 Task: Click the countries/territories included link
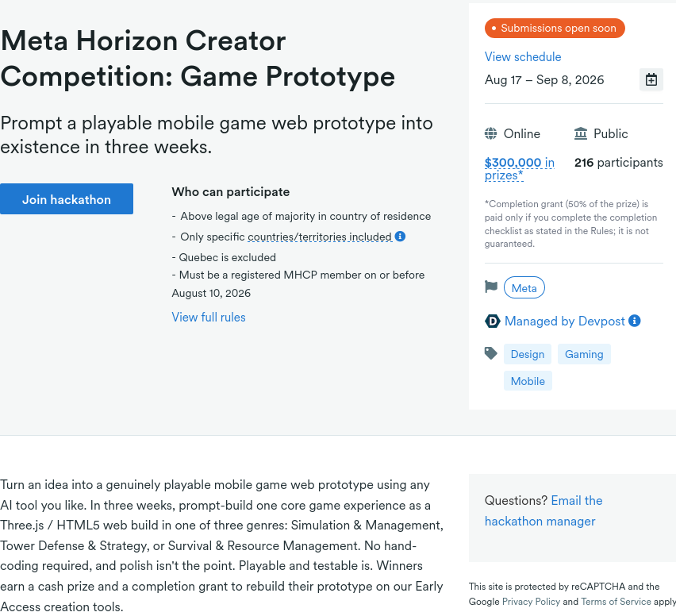(x=320, y=237)
